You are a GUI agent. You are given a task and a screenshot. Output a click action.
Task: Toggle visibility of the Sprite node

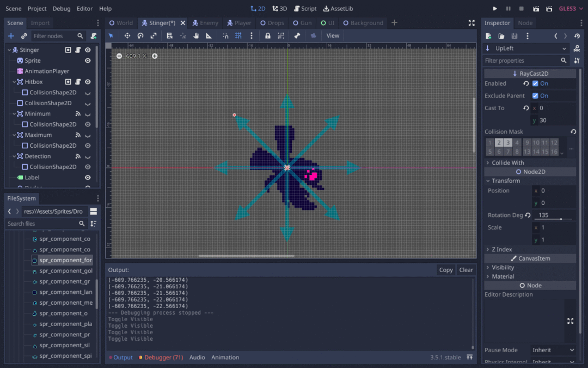(88, 61)
